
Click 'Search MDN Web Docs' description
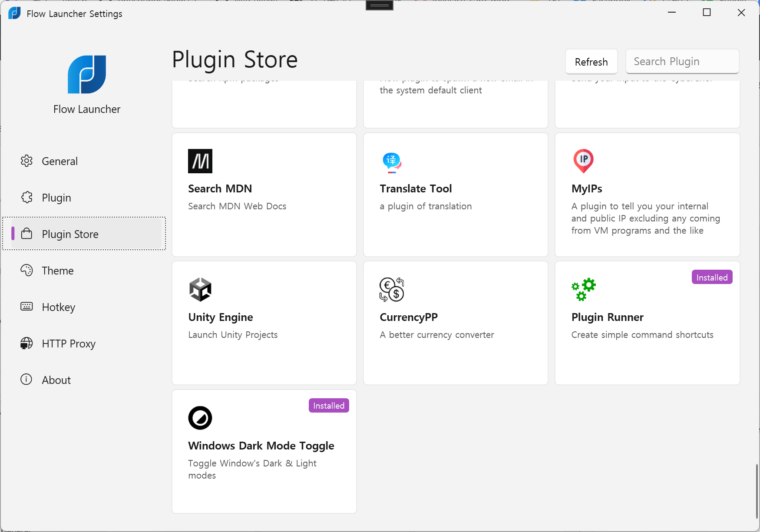[x=237, y=206]
